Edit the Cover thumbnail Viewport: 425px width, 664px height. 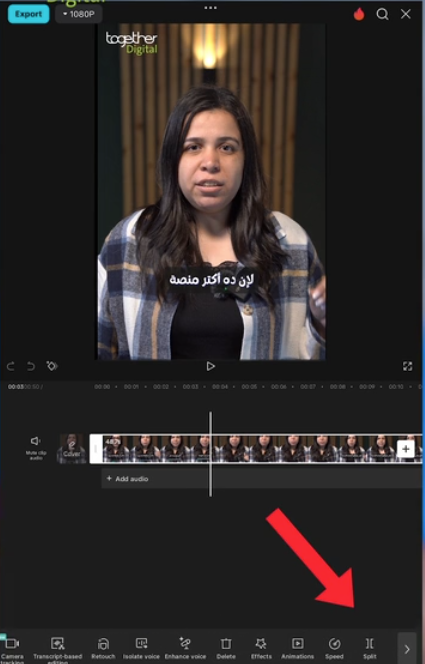click(x=72, y=448)
